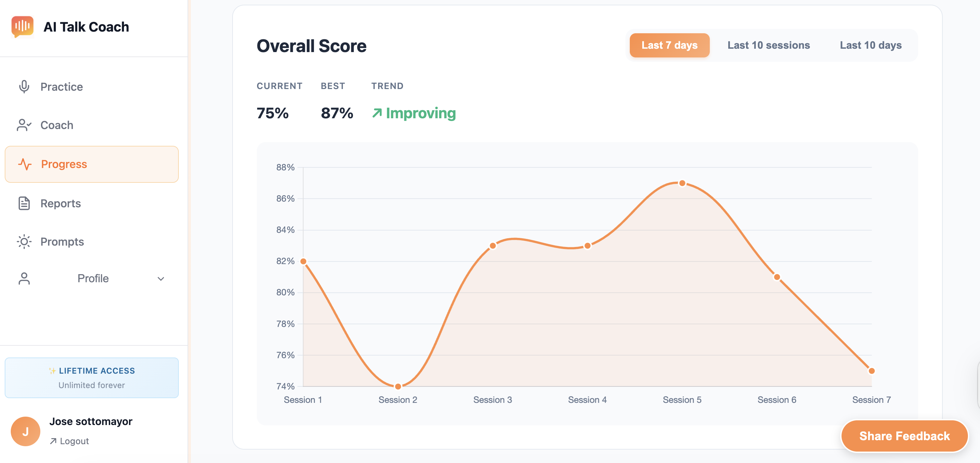Switch to Last 10 sessions view
This screenshot has height=463, width=980.
coord(769,45)
